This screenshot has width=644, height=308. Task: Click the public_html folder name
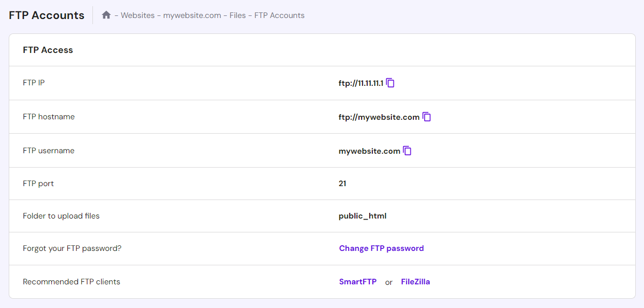[362, 216]
